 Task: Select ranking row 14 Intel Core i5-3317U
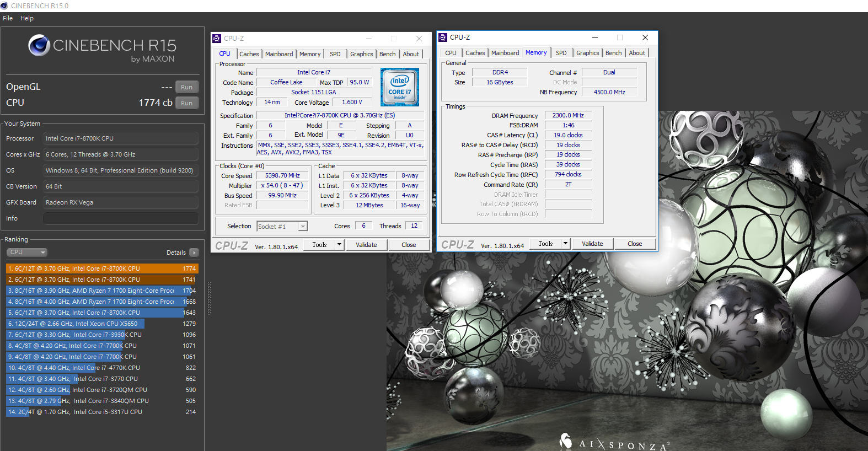point(103,412)
